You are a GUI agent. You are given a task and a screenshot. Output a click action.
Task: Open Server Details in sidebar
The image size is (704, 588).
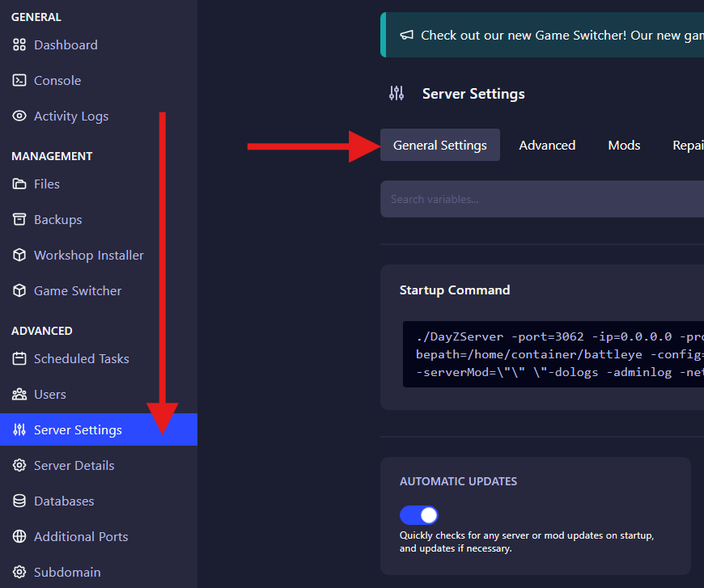pyautogui.click(x=74, y=466)
